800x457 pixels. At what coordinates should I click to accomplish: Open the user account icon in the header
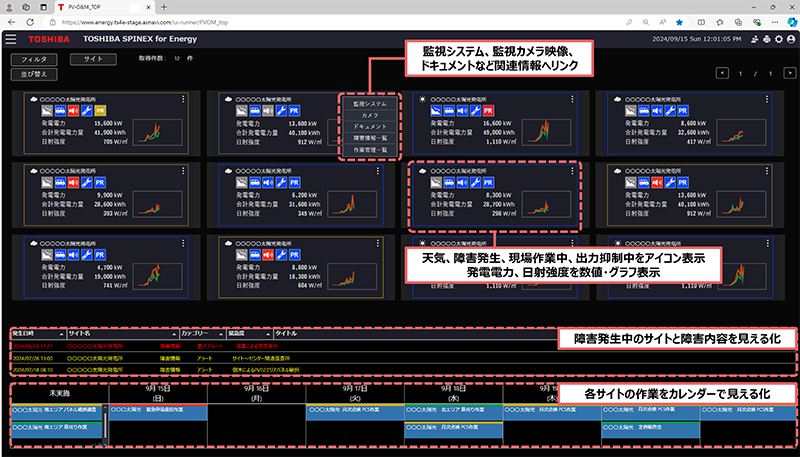790,39
